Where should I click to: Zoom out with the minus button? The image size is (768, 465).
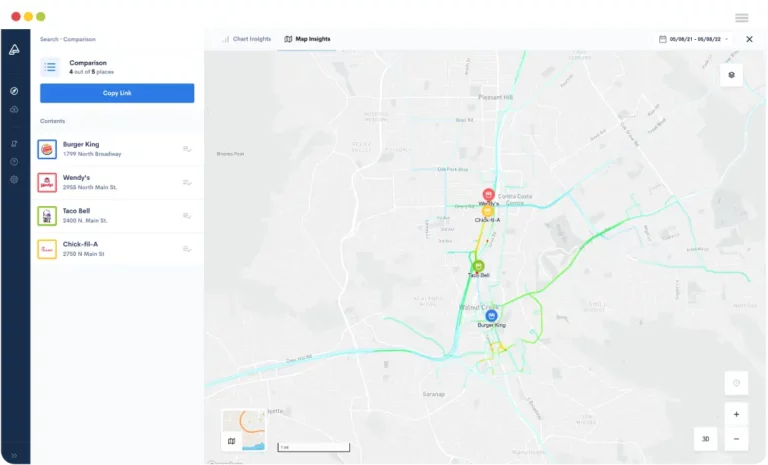click(x=736, y=439)
